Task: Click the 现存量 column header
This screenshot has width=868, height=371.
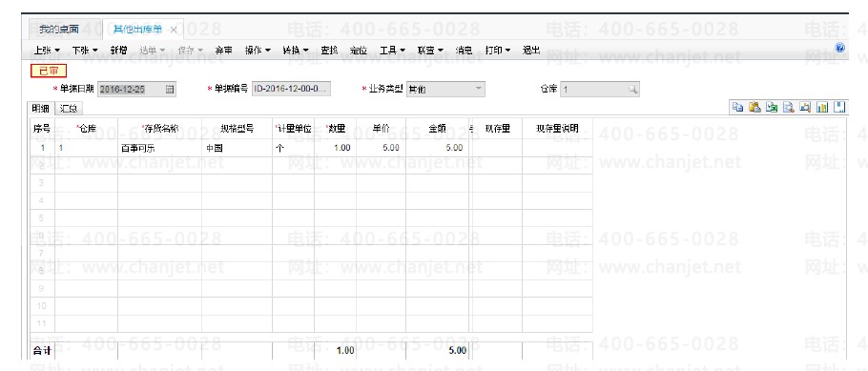Action: point(497,129)
